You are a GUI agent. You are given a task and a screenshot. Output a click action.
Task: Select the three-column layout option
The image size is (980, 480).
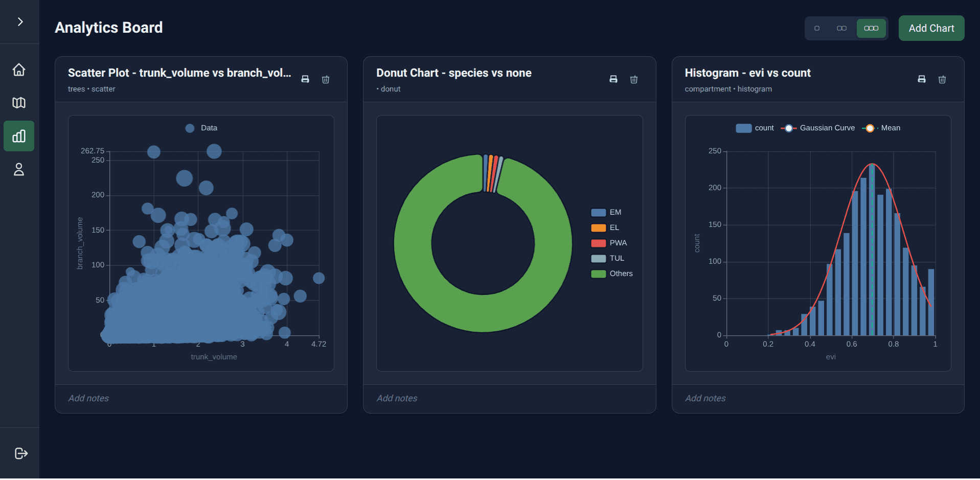(x=871, y=28)
